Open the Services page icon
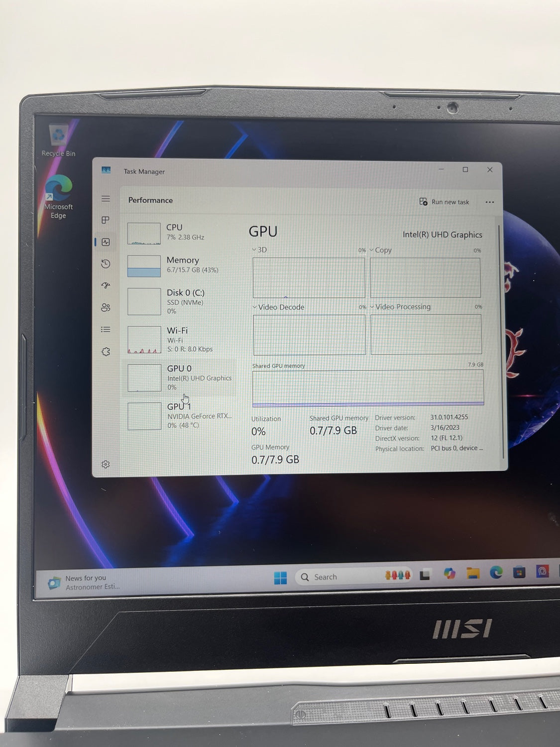The width and height of the screenshot is (560, 747). coord(106,352)
